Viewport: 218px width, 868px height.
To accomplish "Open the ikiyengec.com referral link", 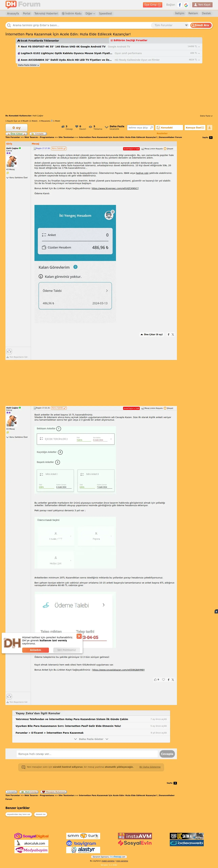I will [115, 188].
